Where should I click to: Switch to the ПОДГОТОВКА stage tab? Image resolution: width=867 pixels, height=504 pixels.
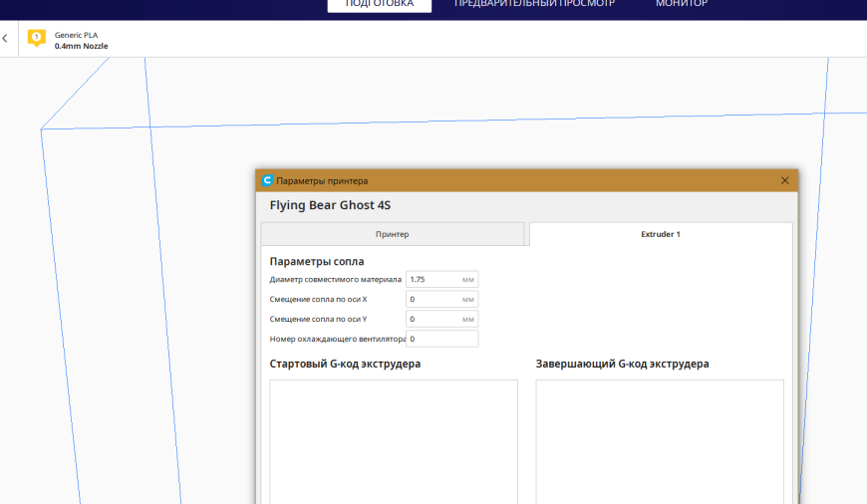pyautogui.click(x=380, y=4)
